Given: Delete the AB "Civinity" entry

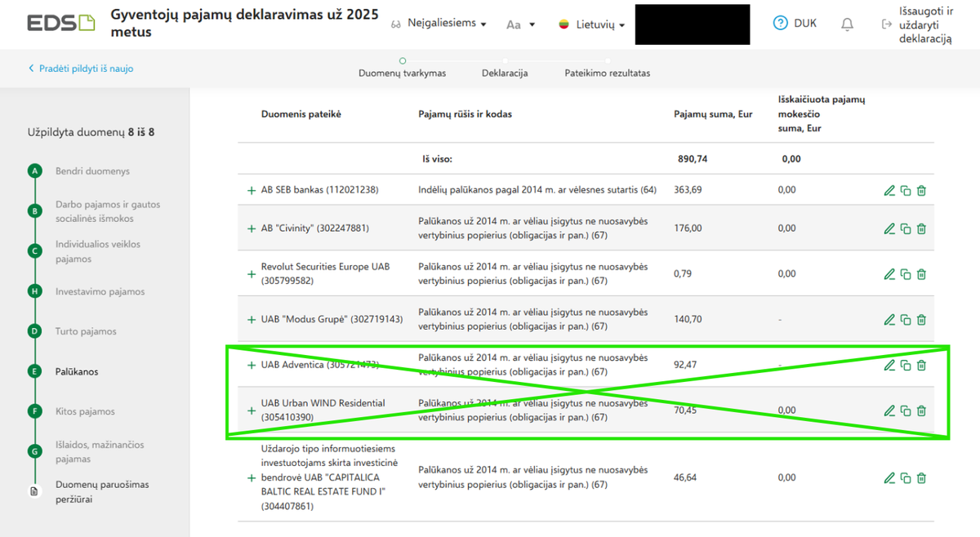Looking at the screenshot, I should click(921, 229).
